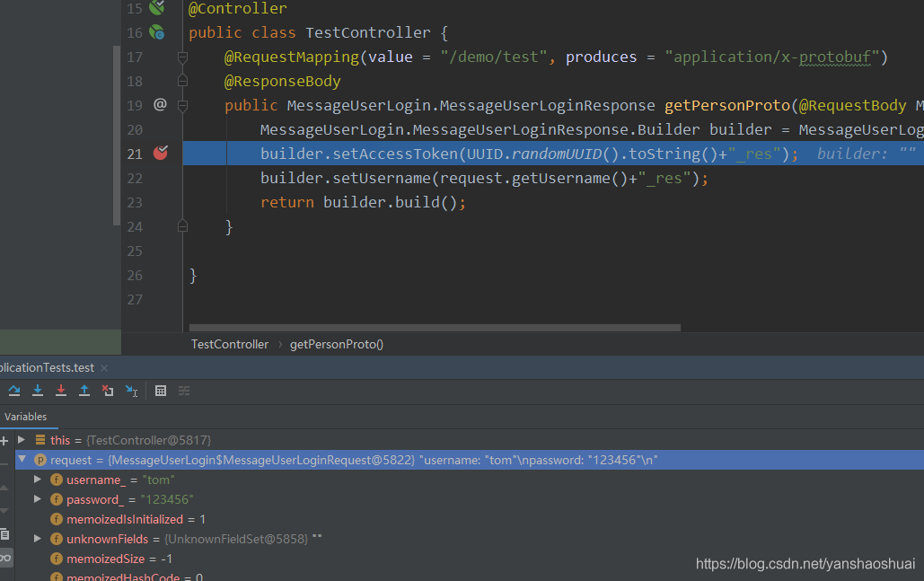The image size is (924, 581).
Task: Click the Step Into debug icon
Action: click(38, 391)
